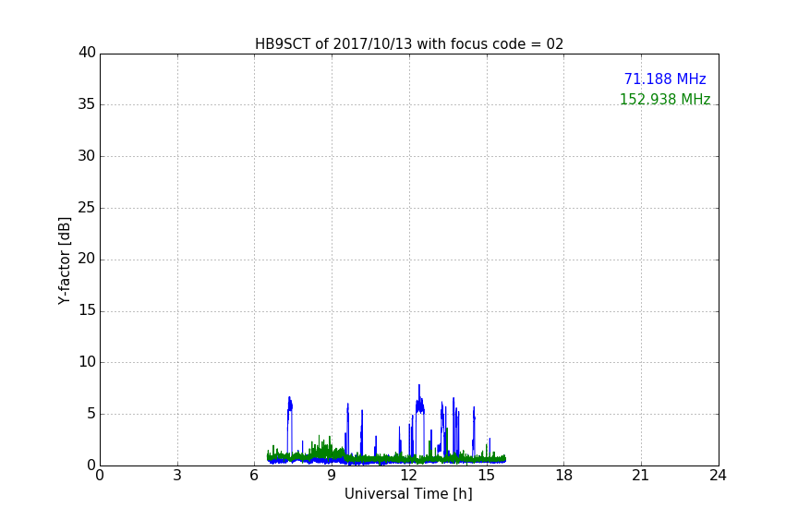Click the x-axis tick label 6
The image size is (798, 532).
tap(254, 476)
